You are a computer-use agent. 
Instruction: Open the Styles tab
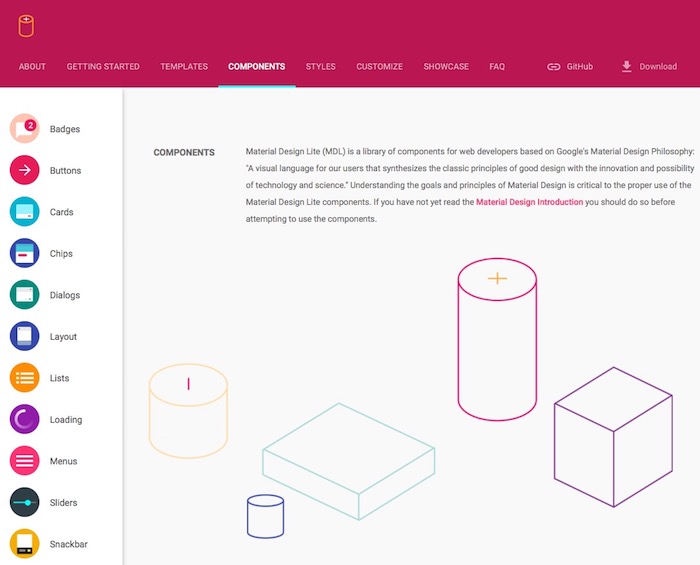click(321, 66)
